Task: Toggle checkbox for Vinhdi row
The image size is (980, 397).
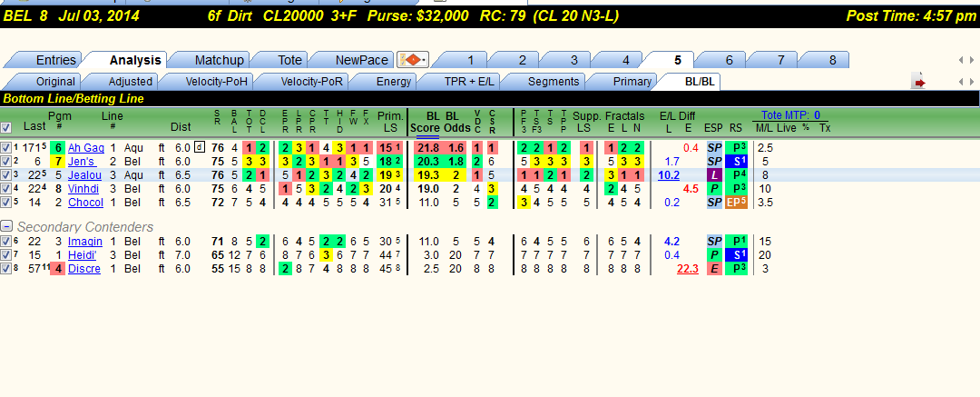Action: pos(5,188)
